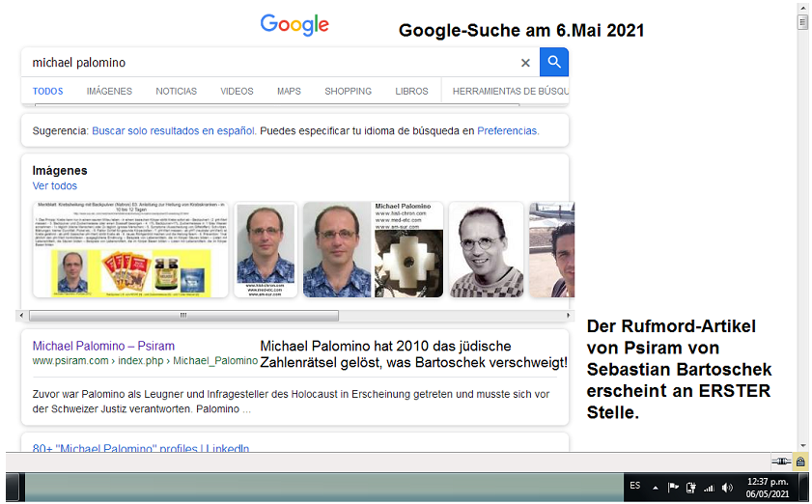Open the 'Michael Palomino – Psiram' result
Image resolution: width=812 pixels, height=504 pixels.
103,345
